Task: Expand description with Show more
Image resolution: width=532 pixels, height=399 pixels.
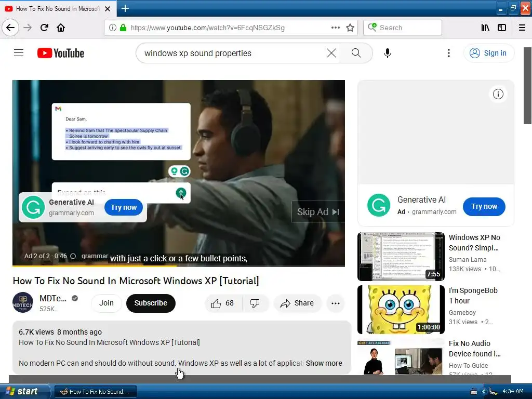Action: (324, 363)
